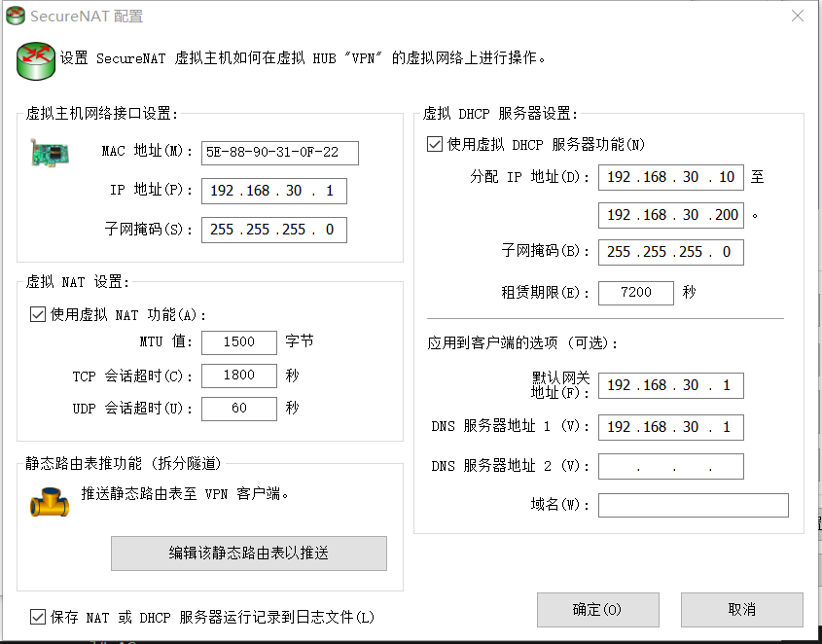Close the SecureNAT 配置 dialog
This screenshot has height=644, width=822.
798,16
